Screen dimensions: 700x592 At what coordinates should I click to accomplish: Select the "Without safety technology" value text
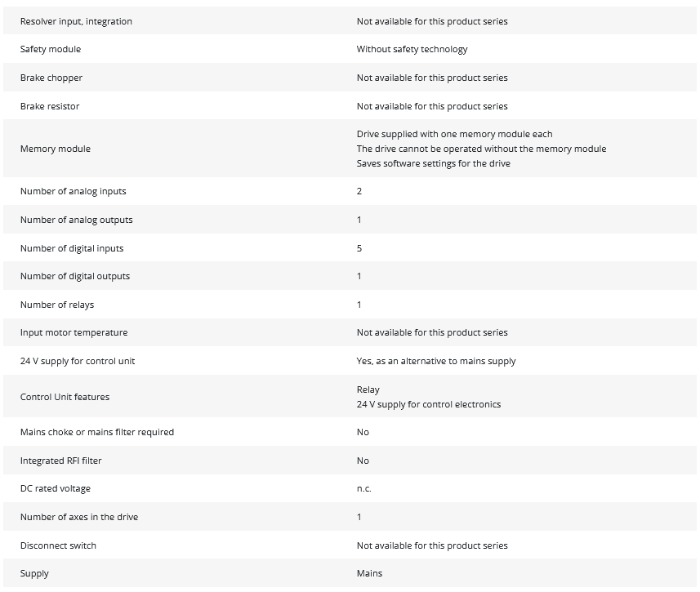coord(412,49)
